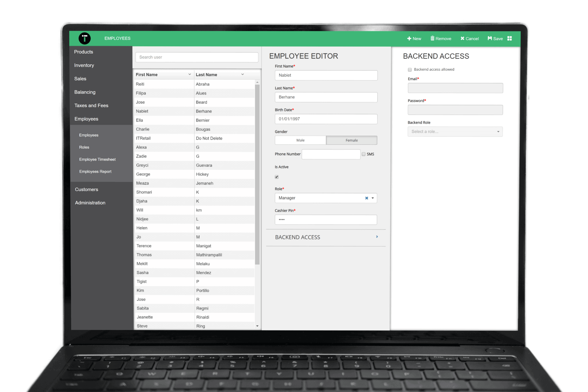Select Female gender option

[352, 140]
